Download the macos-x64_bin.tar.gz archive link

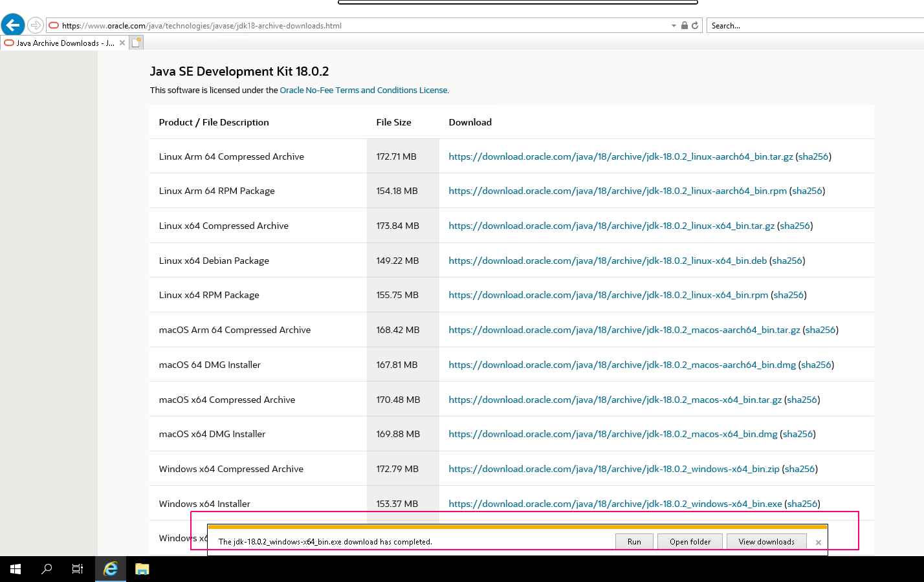[615, 400]
